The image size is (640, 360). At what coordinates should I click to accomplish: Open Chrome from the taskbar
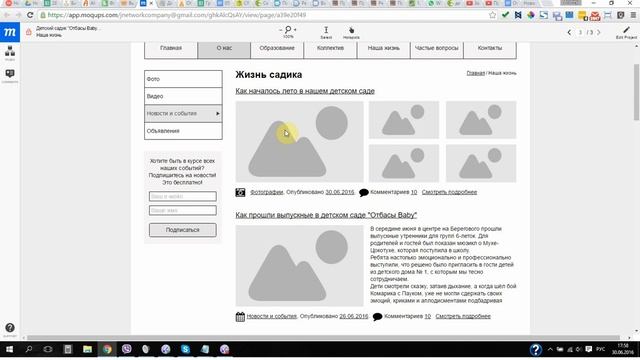point(107,349)
